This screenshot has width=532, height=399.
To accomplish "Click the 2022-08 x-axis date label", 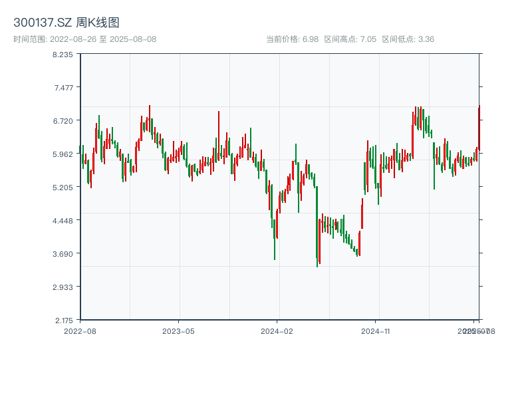I will click(x=80, y=331).
